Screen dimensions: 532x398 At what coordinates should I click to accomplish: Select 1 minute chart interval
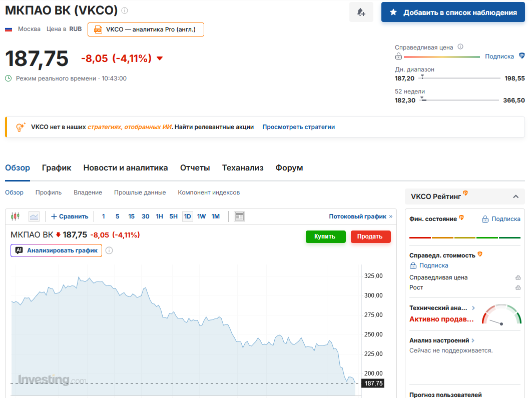pos(104,216)
